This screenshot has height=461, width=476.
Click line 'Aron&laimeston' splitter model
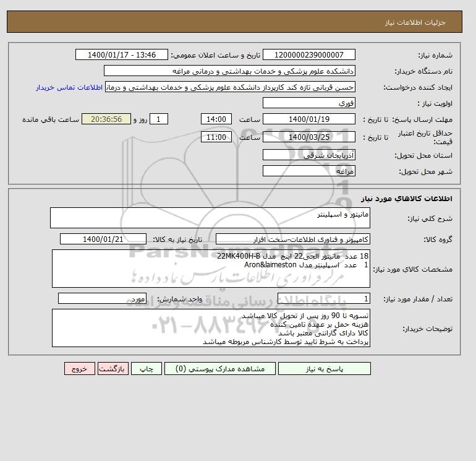pyautogui.click(x=306, y=265)
